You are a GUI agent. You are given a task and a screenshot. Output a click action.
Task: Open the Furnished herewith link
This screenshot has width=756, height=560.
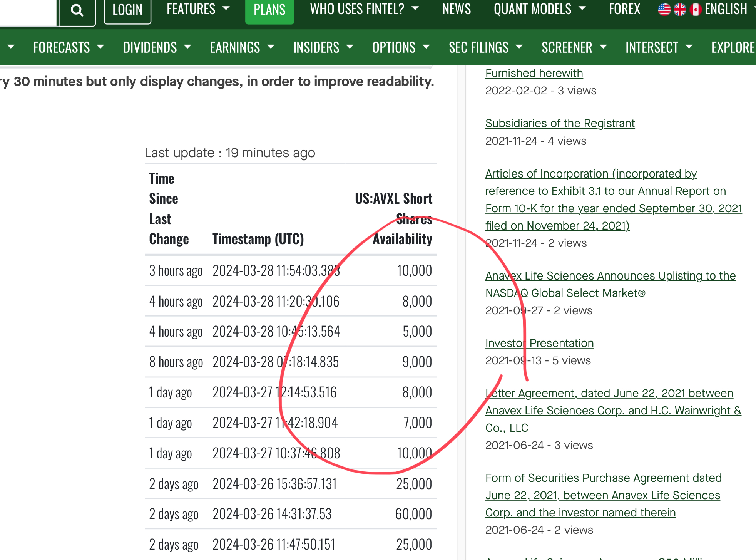click(534, 73)
